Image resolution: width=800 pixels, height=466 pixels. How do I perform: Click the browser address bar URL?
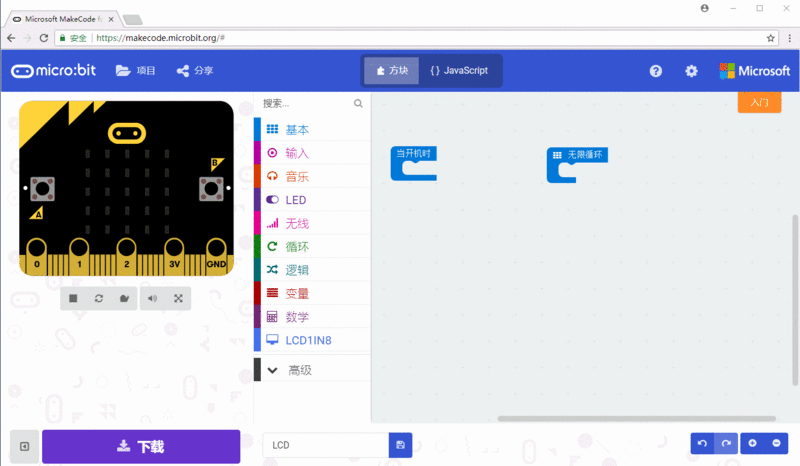click(160, 38)
